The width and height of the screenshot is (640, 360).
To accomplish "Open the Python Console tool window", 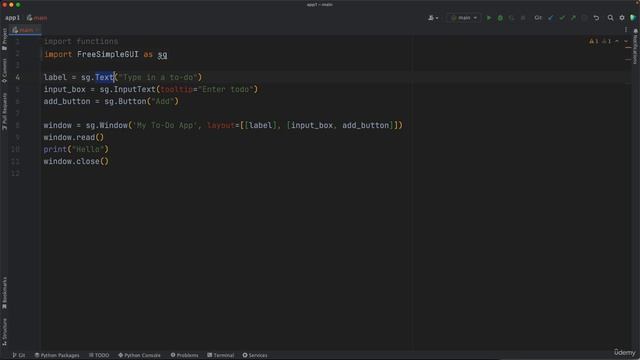I will point(139,355).
